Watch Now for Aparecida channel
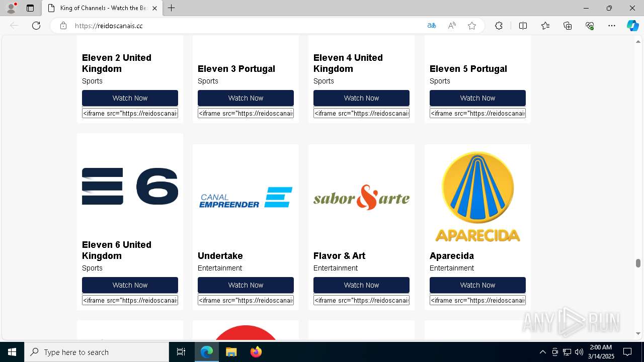 [x=477, y=285]
